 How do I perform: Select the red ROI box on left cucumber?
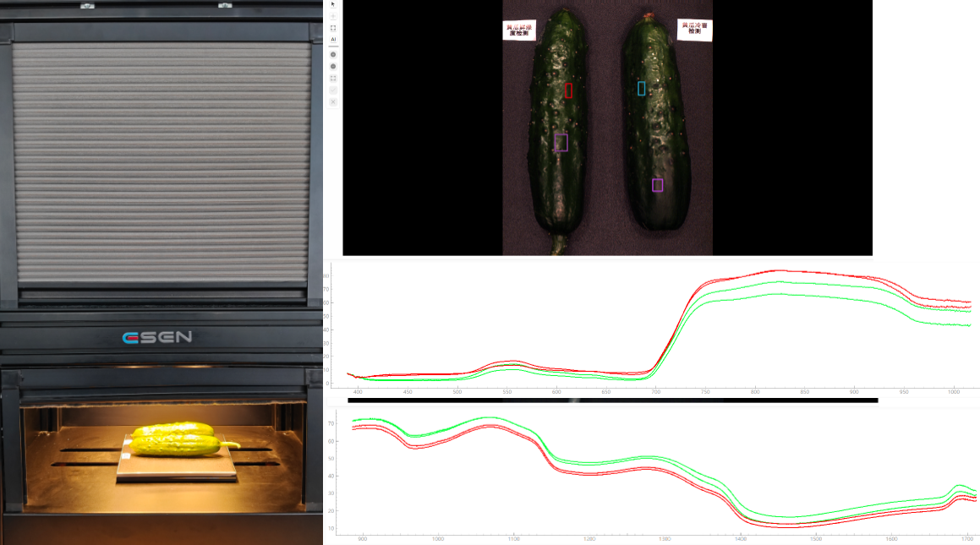click(x=568, y=90)
